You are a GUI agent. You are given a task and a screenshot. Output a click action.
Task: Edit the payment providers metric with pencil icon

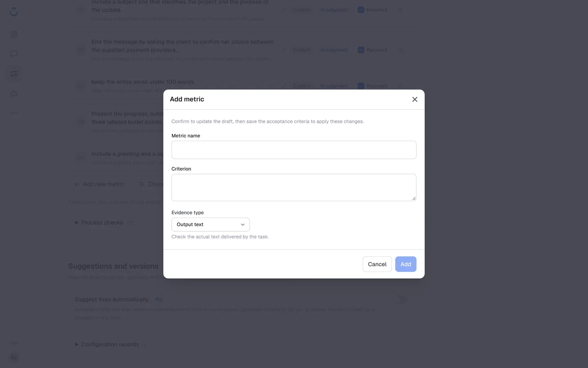(283, 50)
